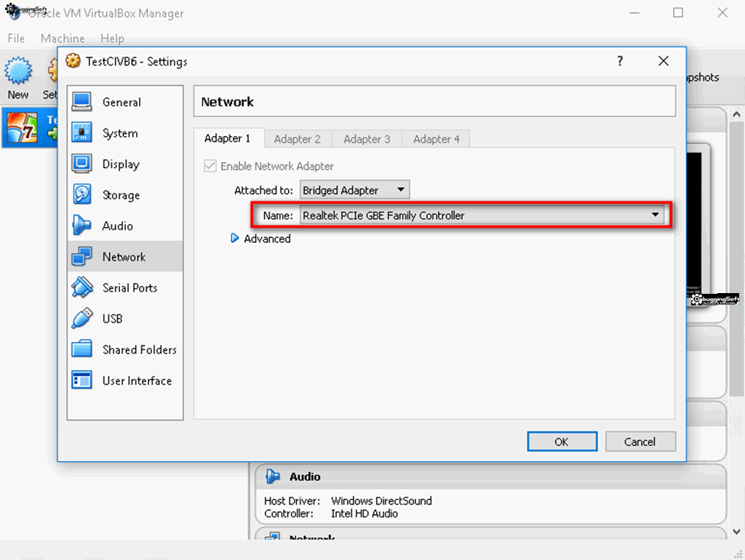Click the USB label in sidebar
Screen dimensions: 745x560
point(113,319)
